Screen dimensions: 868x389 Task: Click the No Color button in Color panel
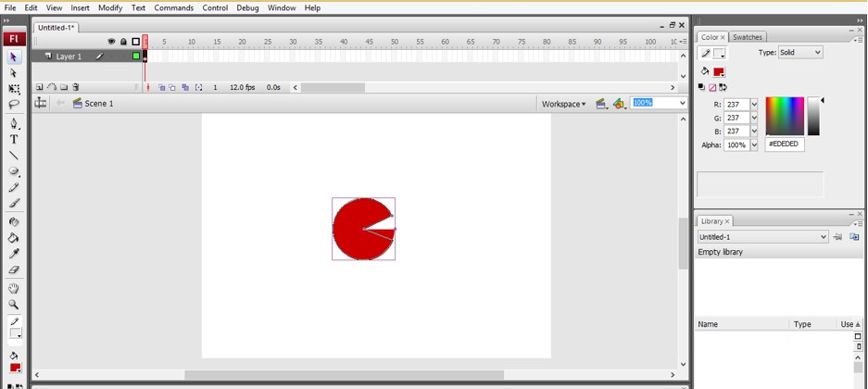click(x=712, y=87)
